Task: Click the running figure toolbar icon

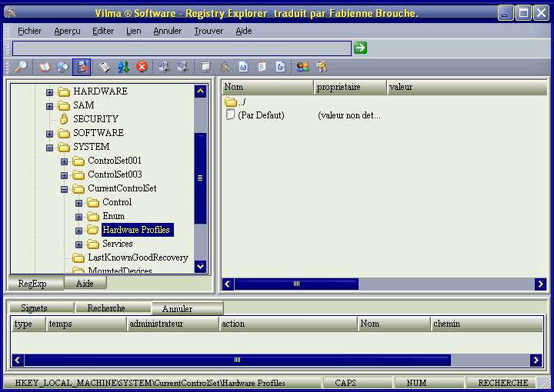Action: coord(225,67)
